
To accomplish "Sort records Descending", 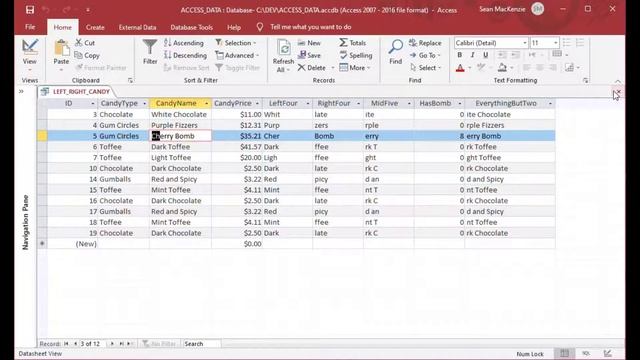I will click(185, 55).
